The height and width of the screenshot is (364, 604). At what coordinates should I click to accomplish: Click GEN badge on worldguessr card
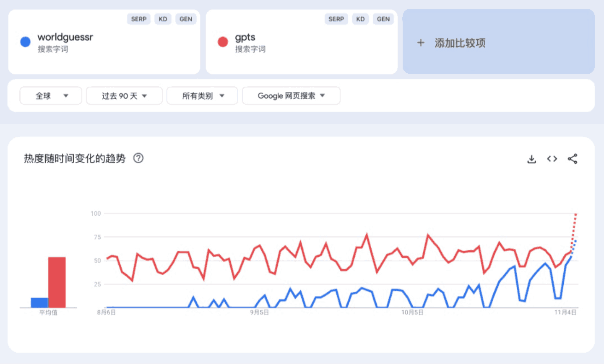tap(186, 19)
